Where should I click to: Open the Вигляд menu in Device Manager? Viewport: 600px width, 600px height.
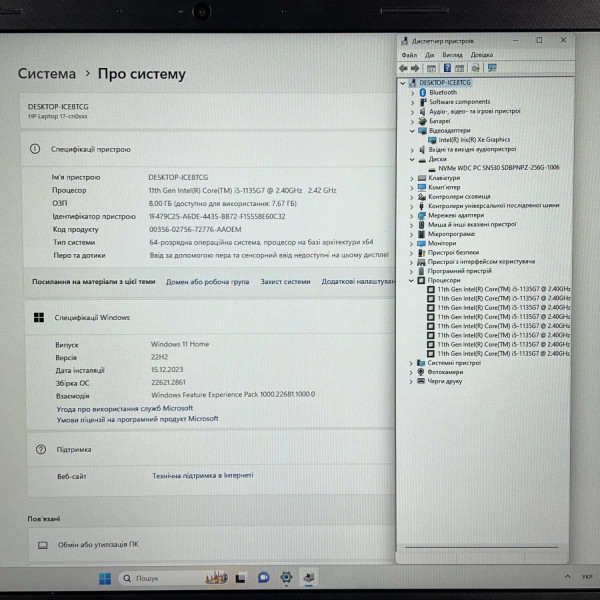(452, 55)
